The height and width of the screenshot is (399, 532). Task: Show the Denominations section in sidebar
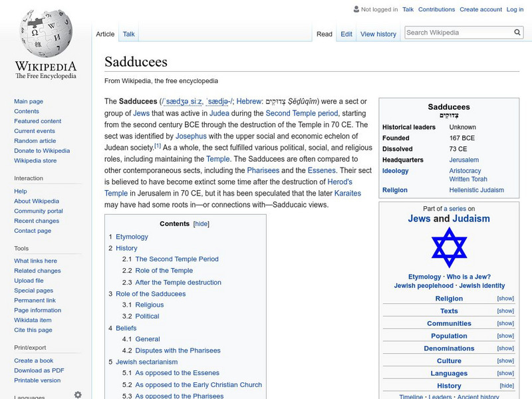(x=505, y=348)
